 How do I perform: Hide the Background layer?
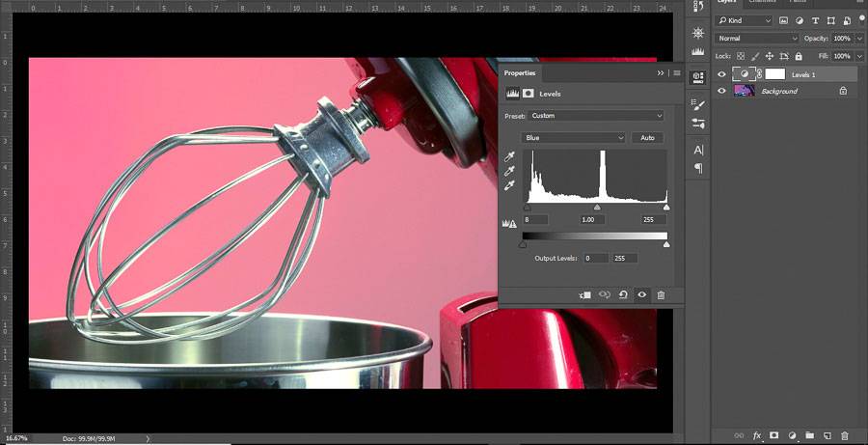pos(721,91)
